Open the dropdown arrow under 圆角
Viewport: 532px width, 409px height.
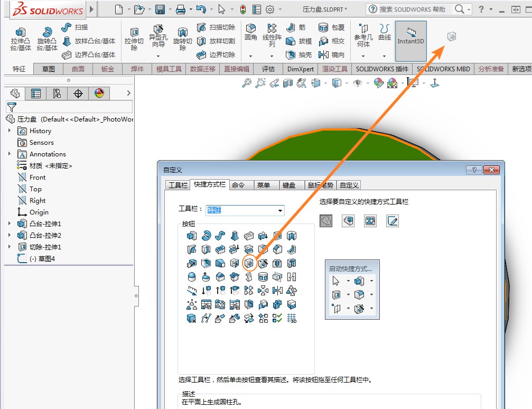pos(251,56)
